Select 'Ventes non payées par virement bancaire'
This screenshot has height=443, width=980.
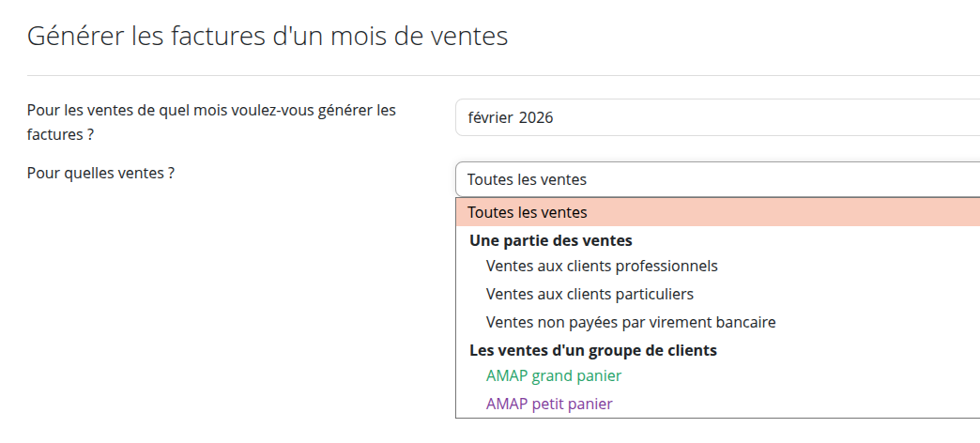click(631, 322)
